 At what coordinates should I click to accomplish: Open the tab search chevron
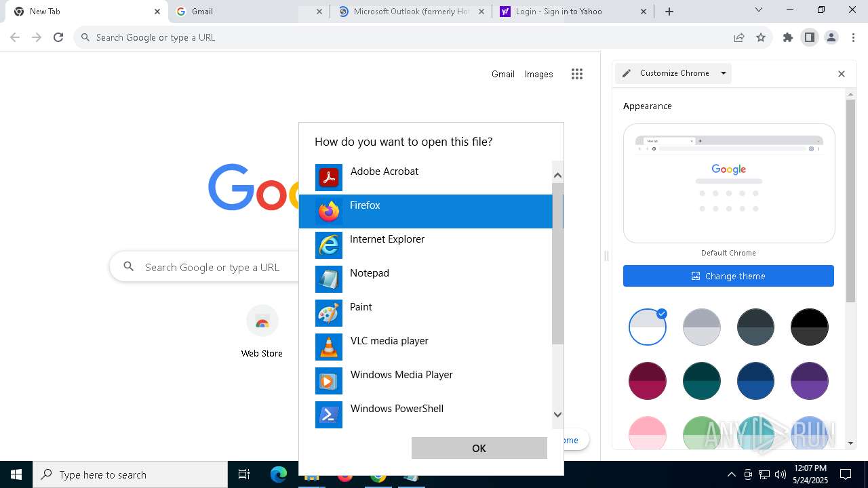pos(759,10)
